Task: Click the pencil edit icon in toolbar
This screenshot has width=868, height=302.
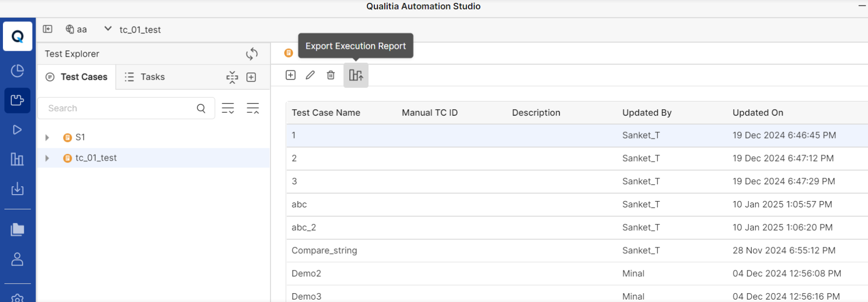Action: [310, 75]
